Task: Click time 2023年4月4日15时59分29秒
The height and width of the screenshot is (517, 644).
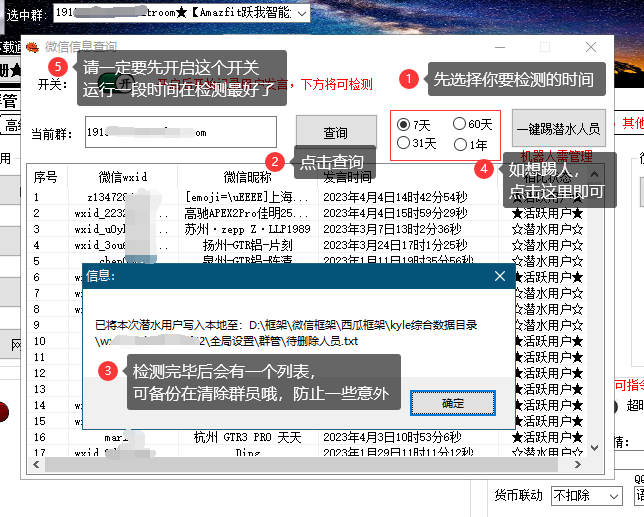Action: coord(395,213)
